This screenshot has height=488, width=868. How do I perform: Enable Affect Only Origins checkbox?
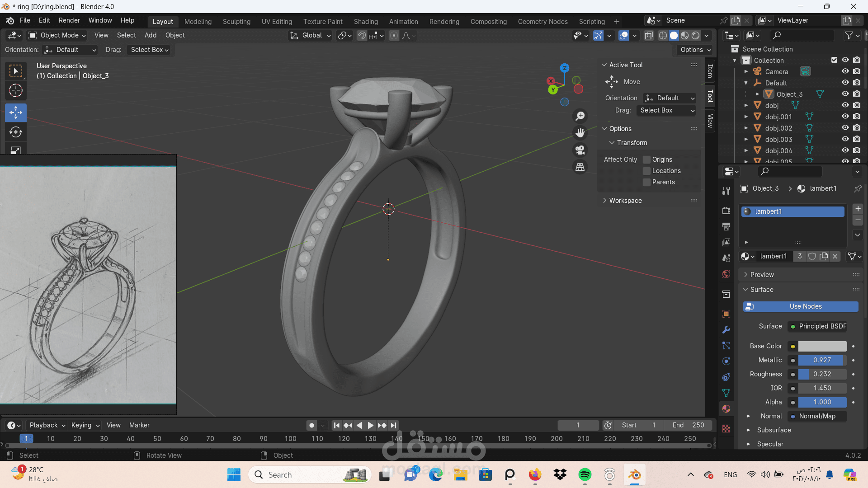(647, 160)
